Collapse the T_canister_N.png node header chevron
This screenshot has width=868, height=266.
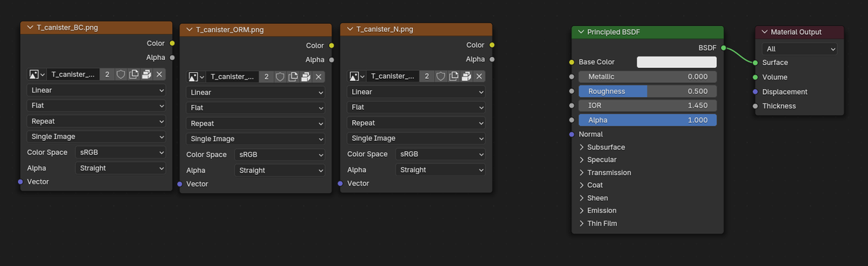pos(350,30)
